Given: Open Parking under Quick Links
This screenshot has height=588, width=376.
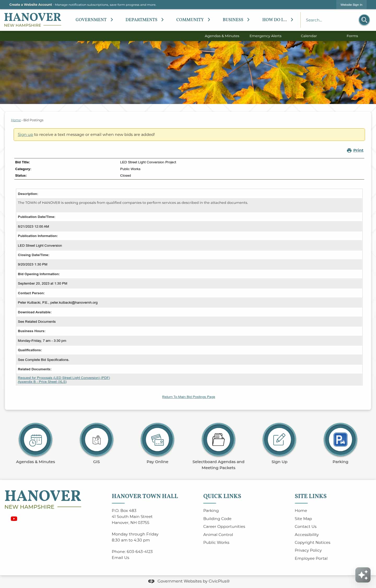Looking at the screenshot, I should click(x=211, y=511).
